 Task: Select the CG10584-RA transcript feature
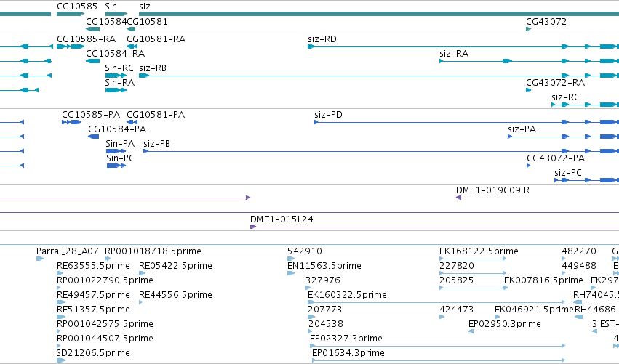click(x=93, y=61)
